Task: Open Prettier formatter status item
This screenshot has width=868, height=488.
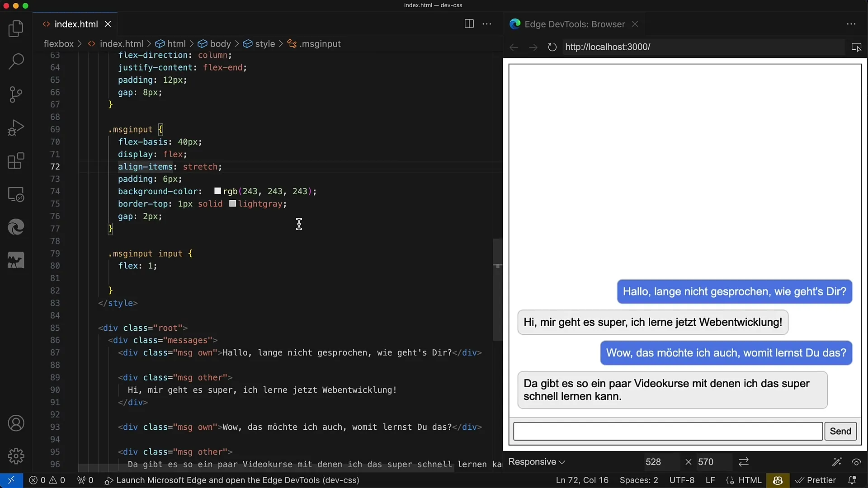Action: click(816, 480)
